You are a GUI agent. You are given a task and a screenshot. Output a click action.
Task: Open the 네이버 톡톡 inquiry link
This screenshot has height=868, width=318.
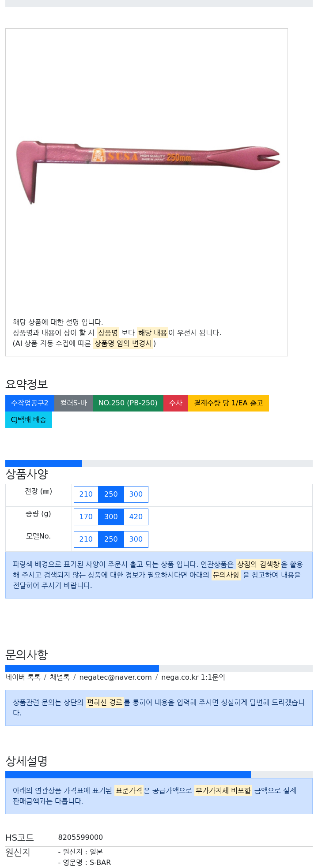[23, 677]
